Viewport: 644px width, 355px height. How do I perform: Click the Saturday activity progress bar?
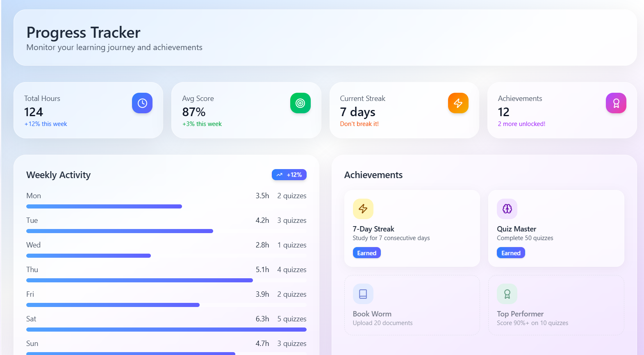click(166, 330)
